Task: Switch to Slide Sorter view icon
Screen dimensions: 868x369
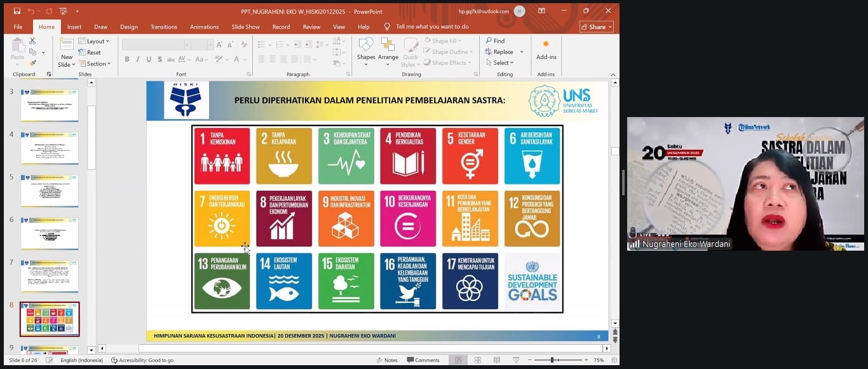Action: [x=478, y=360]
